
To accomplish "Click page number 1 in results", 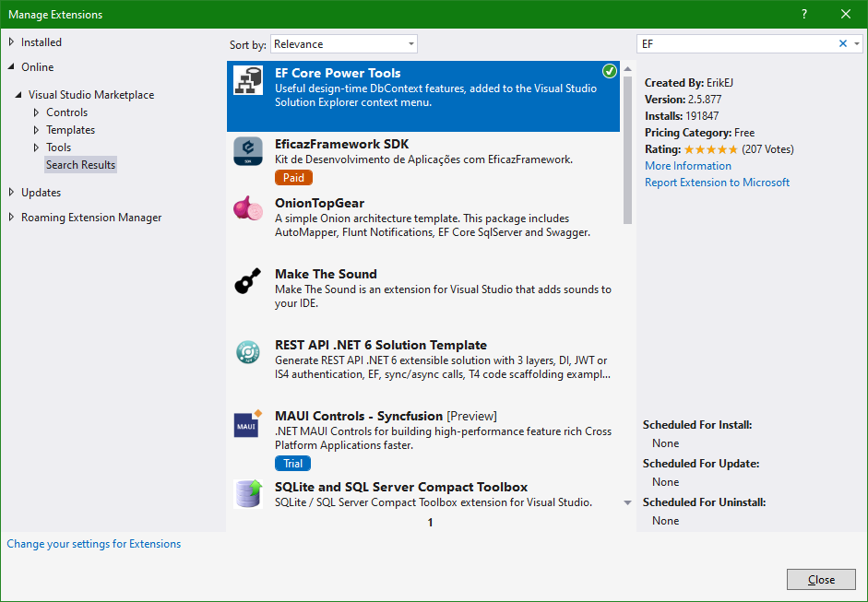I will tap(430, 523).
